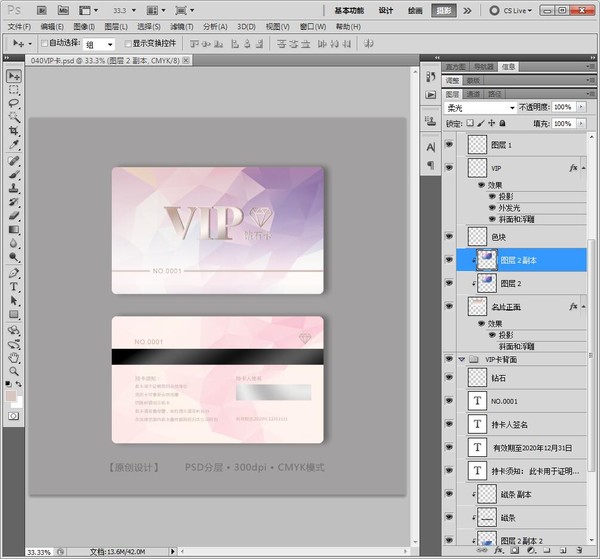Select the Rectangular Marquee tool
600x559 pixels.
pos(14,90)
